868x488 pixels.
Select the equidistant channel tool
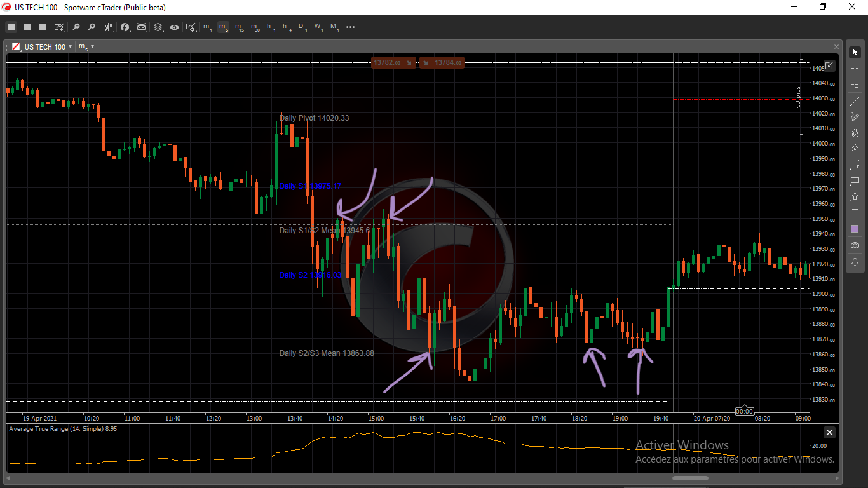[x=855, y=149]
